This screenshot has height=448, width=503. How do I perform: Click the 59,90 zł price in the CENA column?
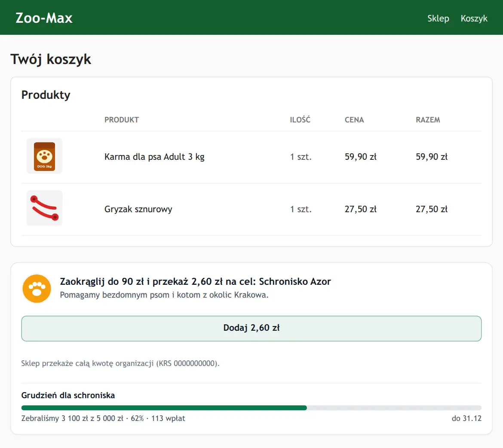pyautogui.click(x=361, y=157)
